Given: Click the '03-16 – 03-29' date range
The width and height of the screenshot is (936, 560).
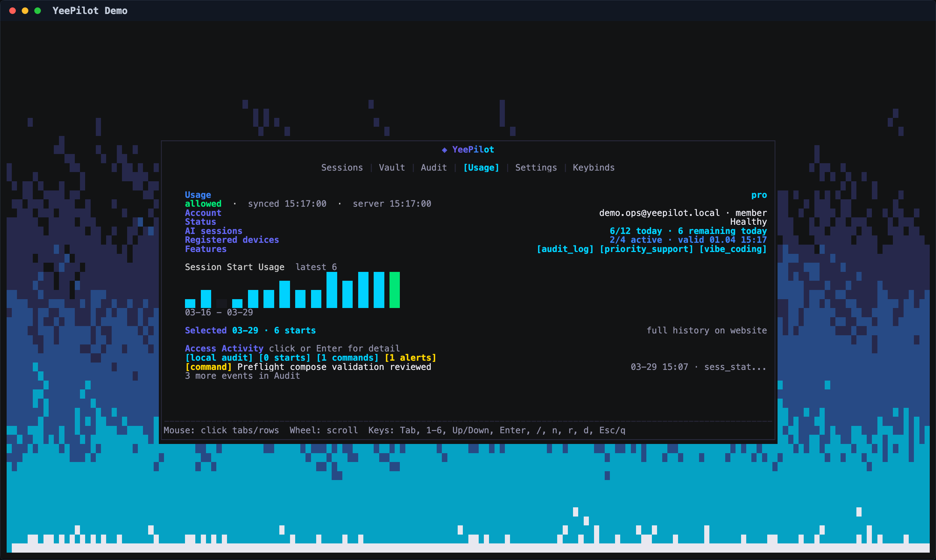Looking at the screenshot, I should pos(219,312).
